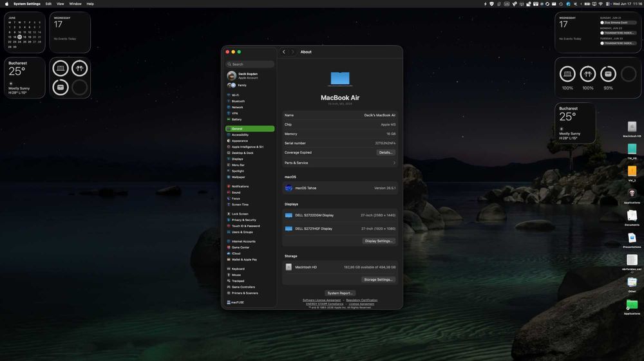This screenshot has width=644, height=361.
Task: Select Network in the settings sidebar
Action: tap(250, 107)
